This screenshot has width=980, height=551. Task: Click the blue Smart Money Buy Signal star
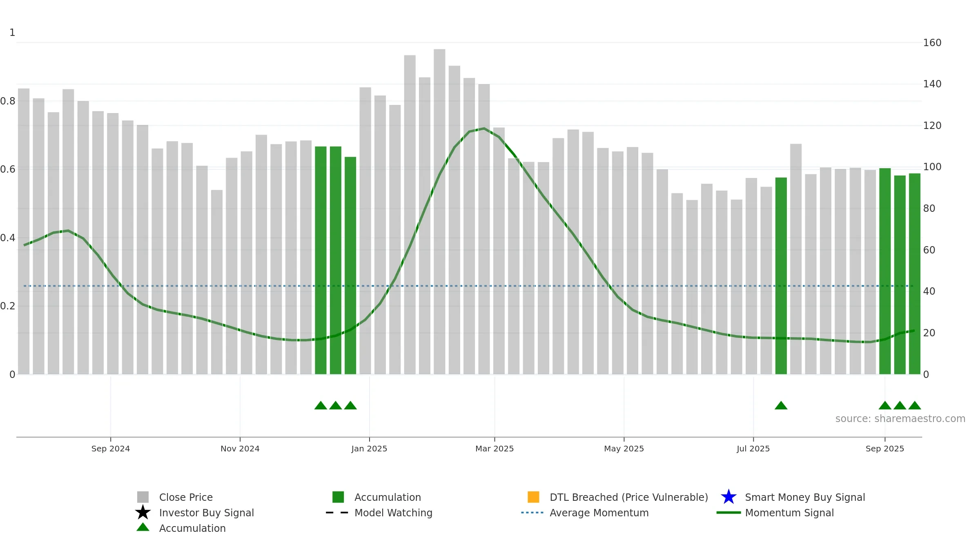point(728,497)
